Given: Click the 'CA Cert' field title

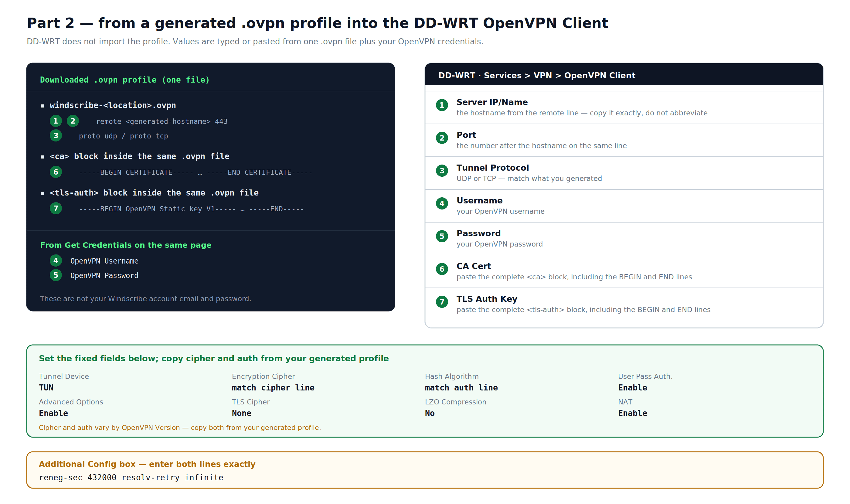Looking at the screenshot, I should 474,266.
